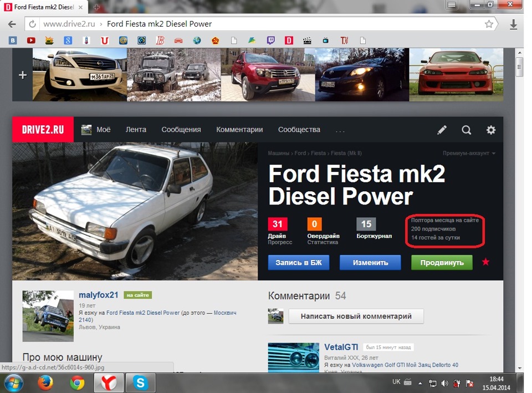Open site search magnifier icon

tap(466, 130)
